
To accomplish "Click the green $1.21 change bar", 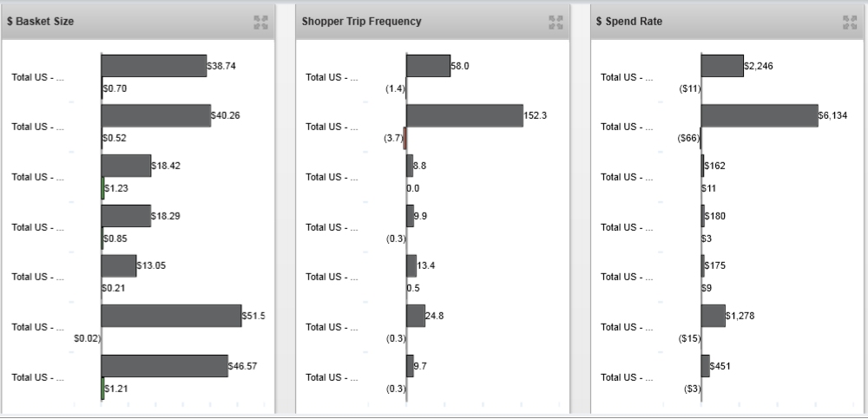I will click(102, 388).
